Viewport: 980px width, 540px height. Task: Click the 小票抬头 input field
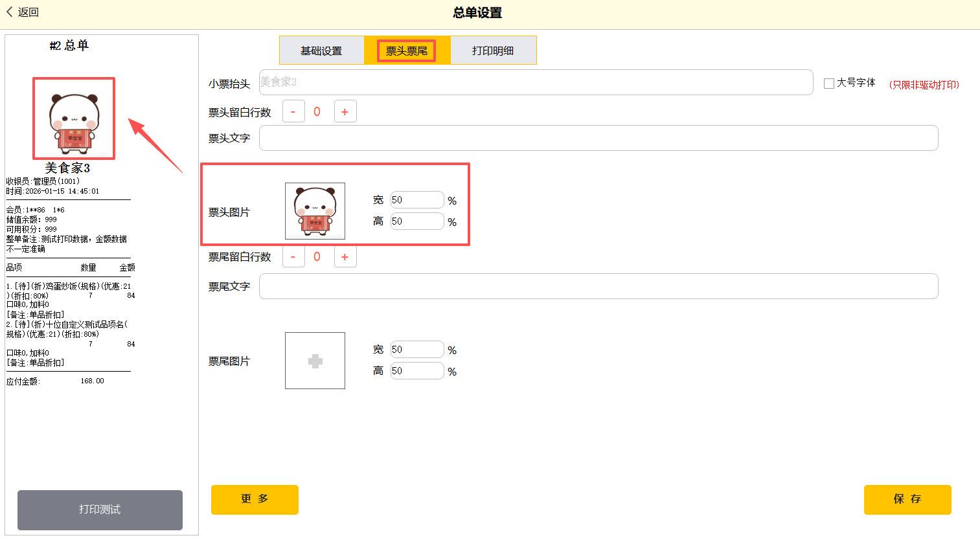tap(536, 82)
